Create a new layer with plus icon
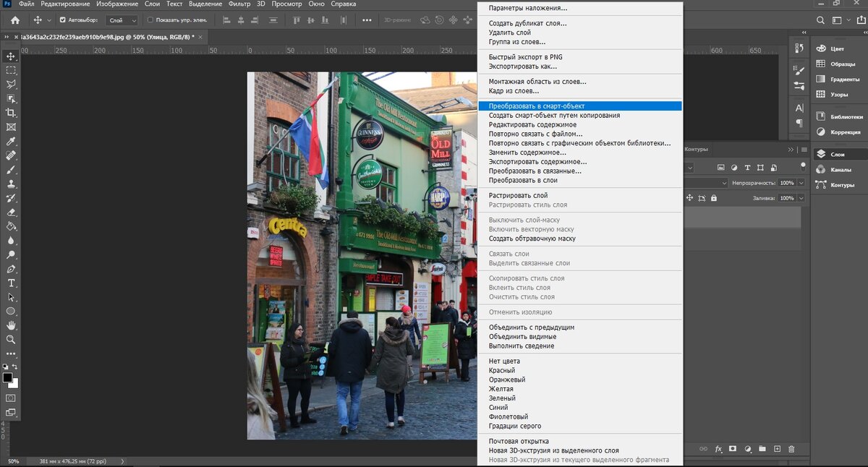This screenshot has height=467, width=868. 777,449
